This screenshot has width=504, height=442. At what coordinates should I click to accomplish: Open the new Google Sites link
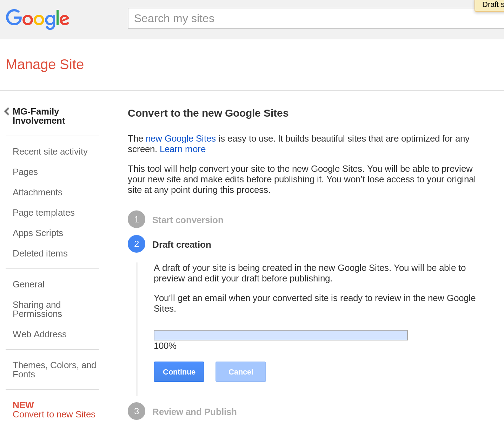pos(180,138)
